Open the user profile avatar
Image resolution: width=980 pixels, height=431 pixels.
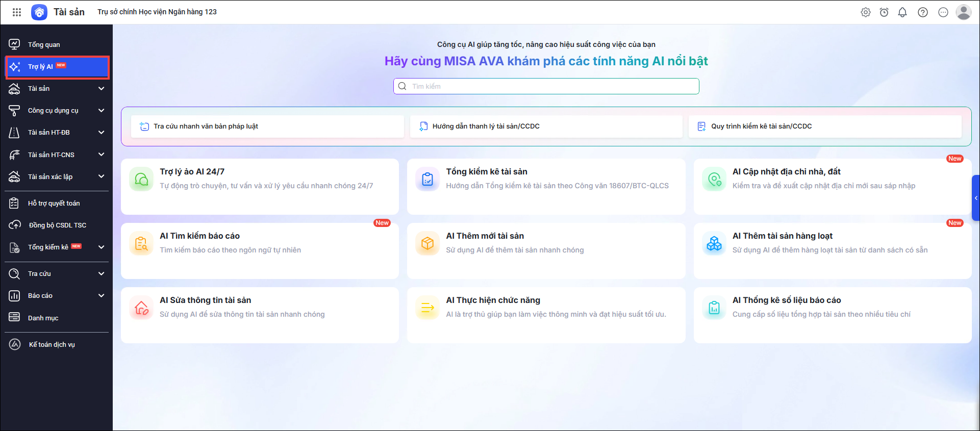(964, 12)
